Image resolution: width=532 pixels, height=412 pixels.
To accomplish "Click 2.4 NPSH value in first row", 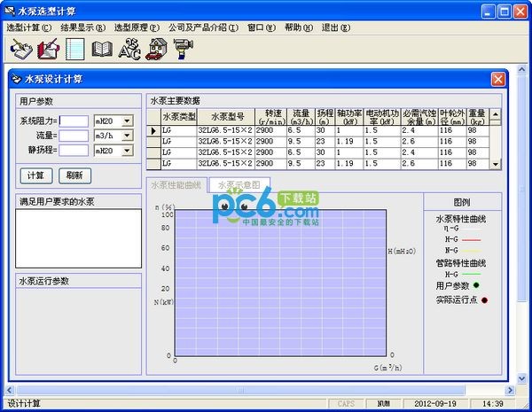I will 419,130.
